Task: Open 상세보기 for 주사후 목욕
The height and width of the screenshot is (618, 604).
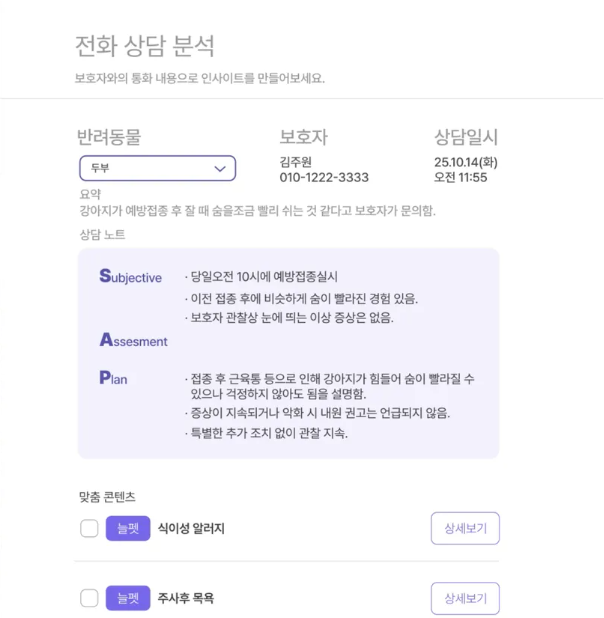Action: (465, 599)
